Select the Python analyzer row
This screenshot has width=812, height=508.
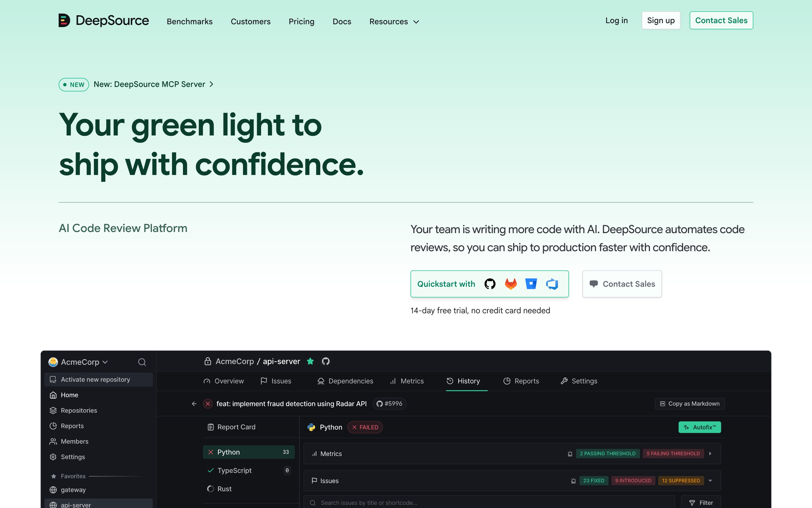(249, 452)
